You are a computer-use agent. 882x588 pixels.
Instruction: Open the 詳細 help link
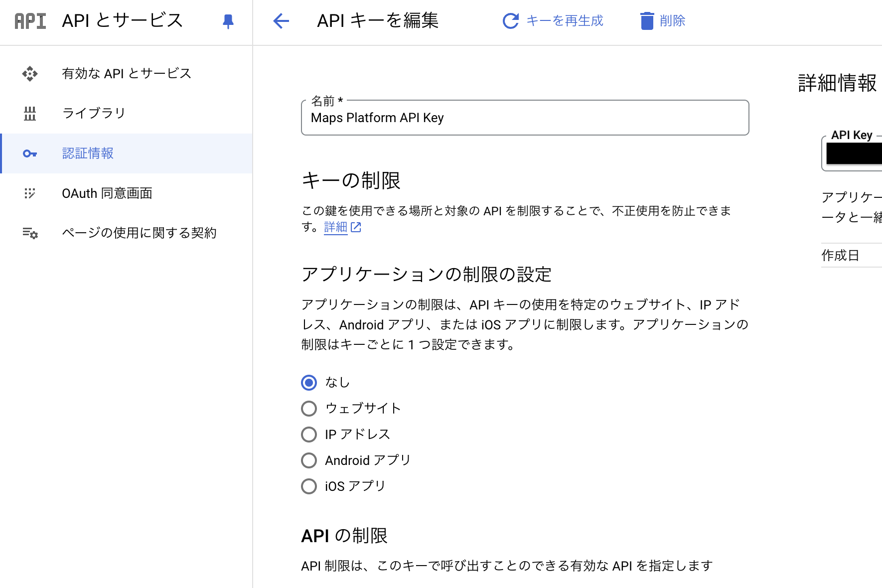click(x=334, y=227)
